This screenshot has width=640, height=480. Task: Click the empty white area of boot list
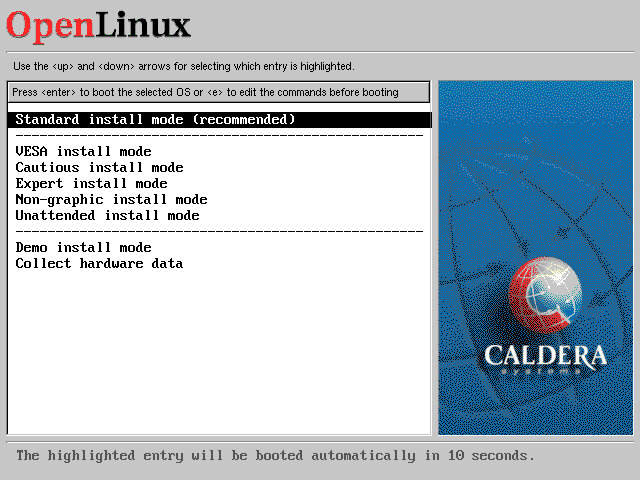[x=219, y=350]
